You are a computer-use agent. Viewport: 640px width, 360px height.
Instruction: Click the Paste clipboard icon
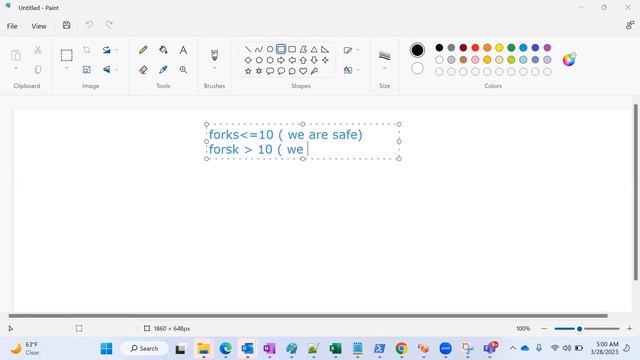(16, 55)
